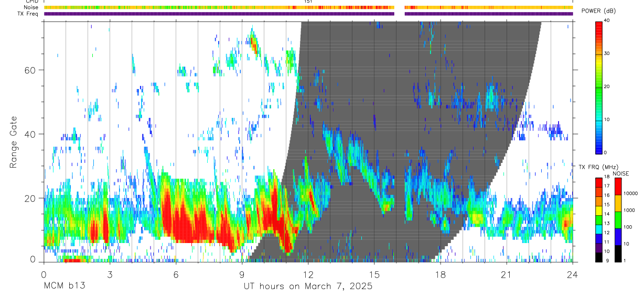The height and width of the screenshot is (297, 644).
Task: Click the 'Range Gate' y-axis label
Action: [x=14, y=142]
